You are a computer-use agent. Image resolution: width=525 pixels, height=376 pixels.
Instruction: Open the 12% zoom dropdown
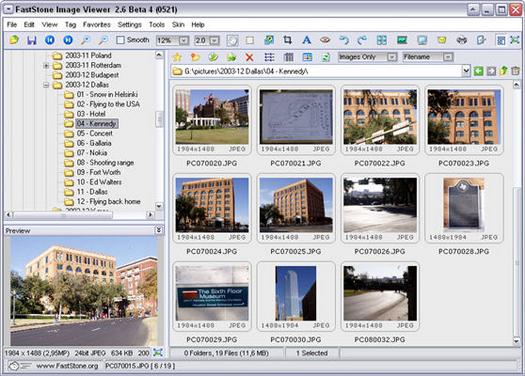(x=184, y=41)
